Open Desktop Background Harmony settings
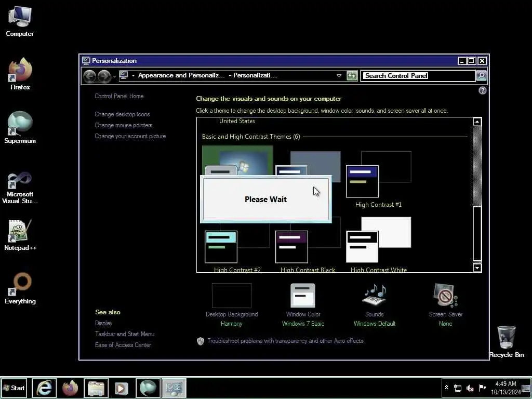This screenshot has width=532, height=399. tap(232, 304)
